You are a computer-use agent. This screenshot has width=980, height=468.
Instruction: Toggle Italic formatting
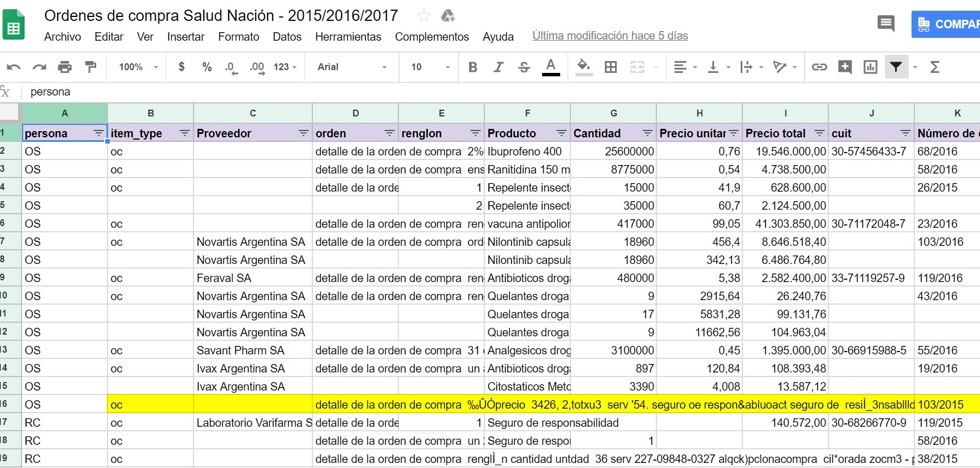tap(498, 67)
